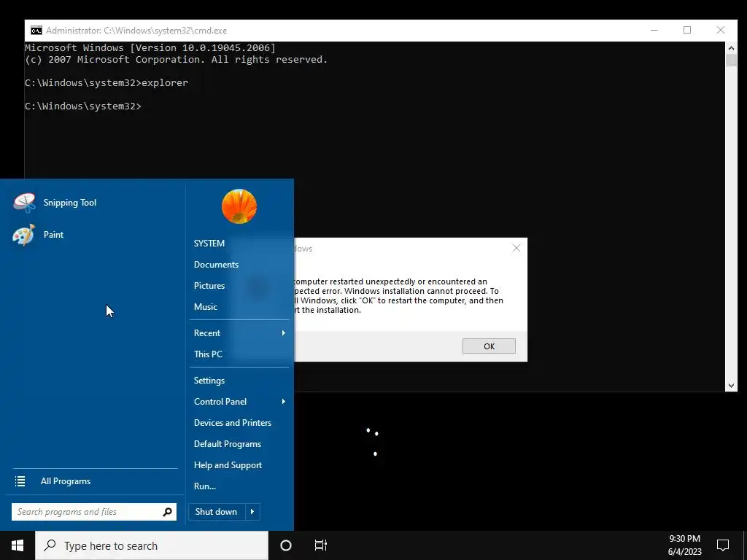Open the notification Action Center icon
This screenshot has width=747, height=560.
723,545
